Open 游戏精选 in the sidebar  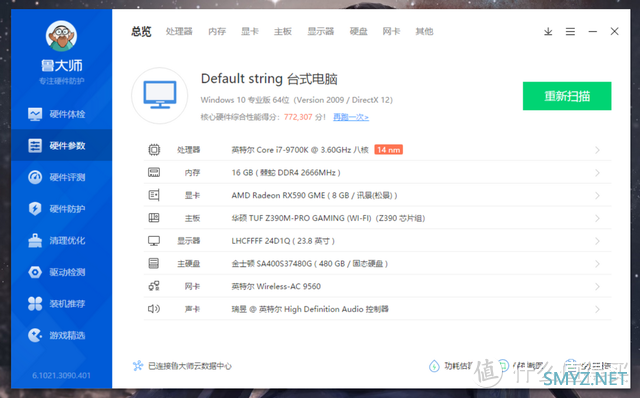click(61, 335)
